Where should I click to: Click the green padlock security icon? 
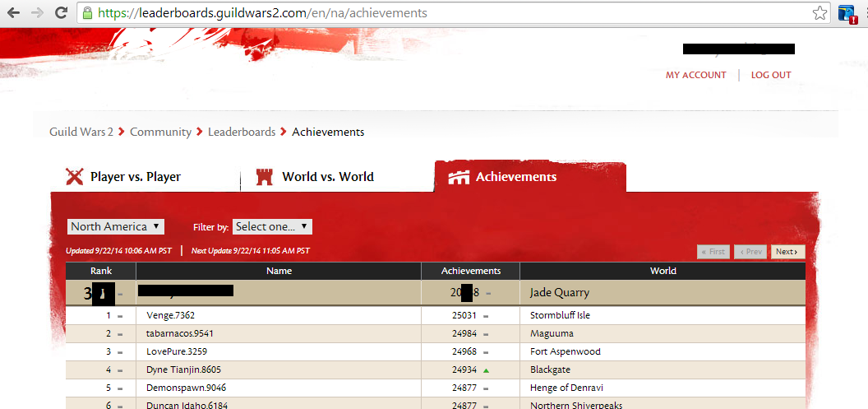(x=87, y=12)
